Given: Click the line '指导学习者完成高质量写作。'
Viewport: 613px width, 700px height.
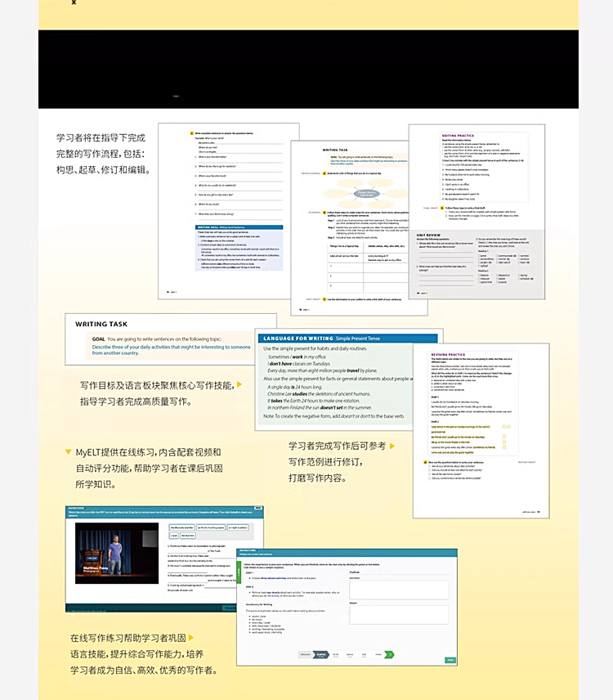Looking at the screenshot, I should (136, 402).
